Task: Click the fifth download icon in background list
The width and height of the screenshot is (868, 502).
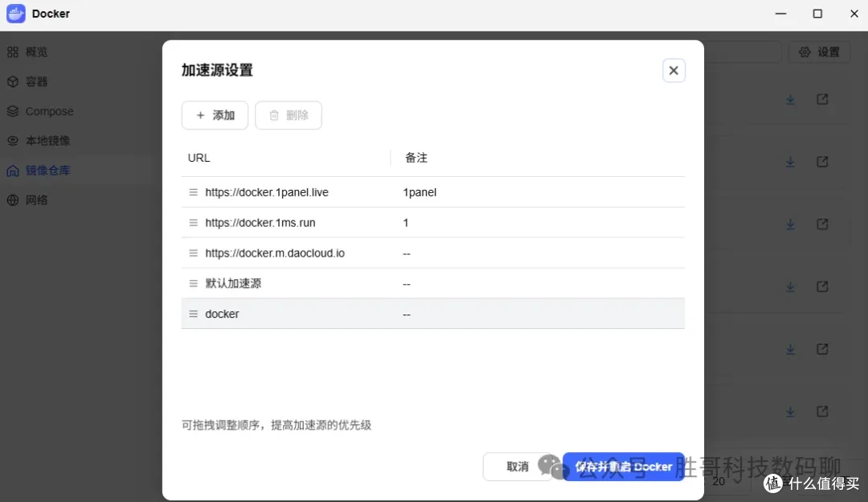Action: click(791, 350)
